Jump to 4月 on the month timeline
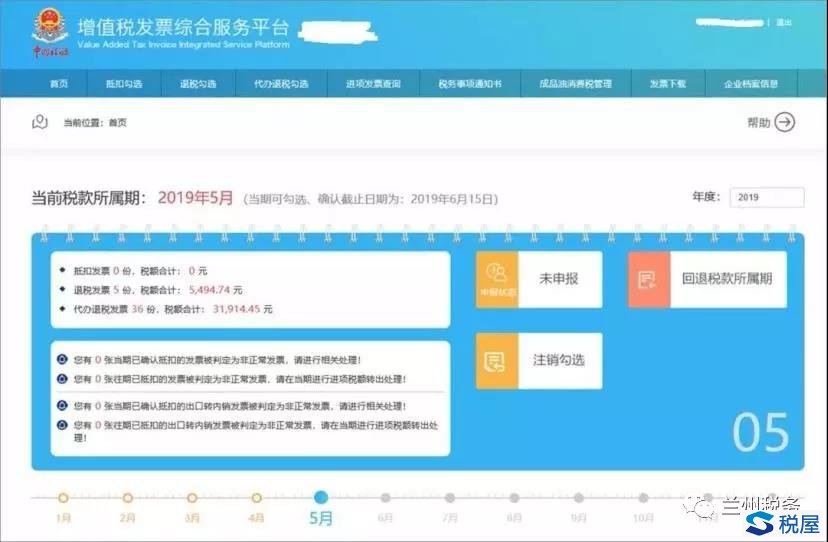828x542 pixels. pos(256,497)
